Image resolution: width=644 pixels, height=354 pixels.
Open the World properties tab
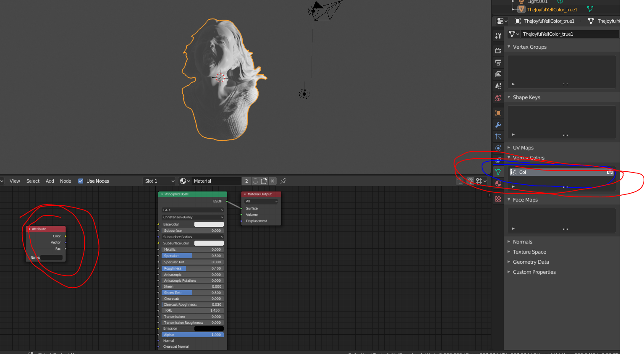(498, 97)
